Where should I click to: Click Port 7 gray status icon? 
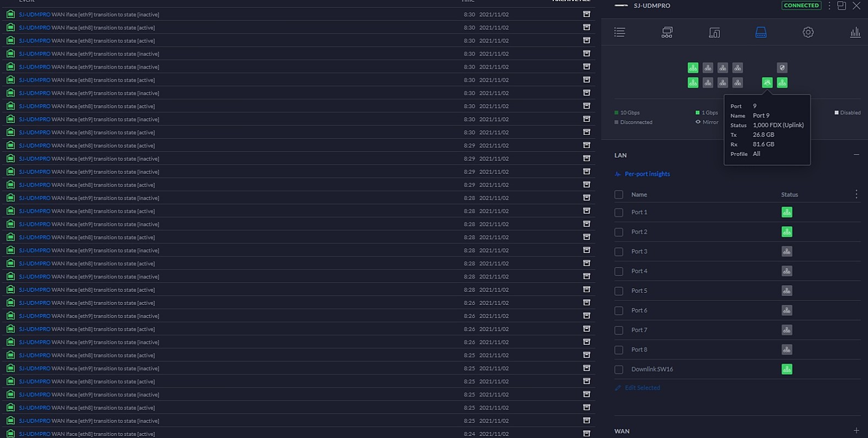pyautogui.click(x=787, y=330)
